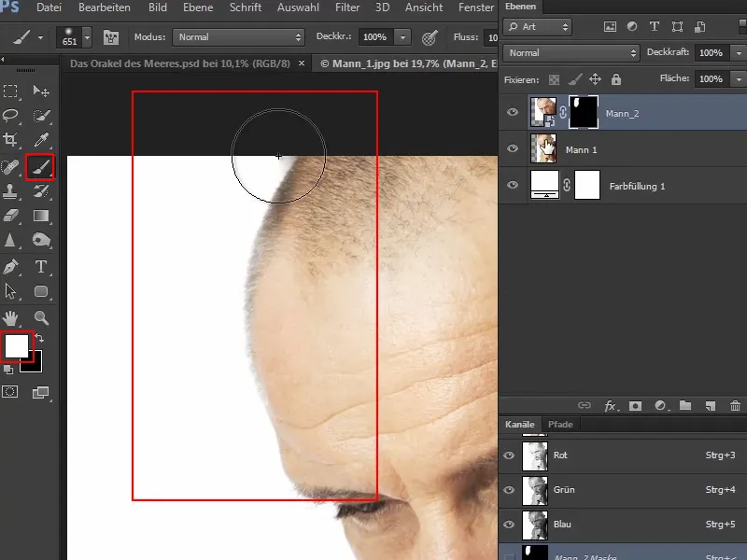The width and height of the screenshot is (747, 560).
Task: Open the brush panel toggle icon
Action: 111,37
